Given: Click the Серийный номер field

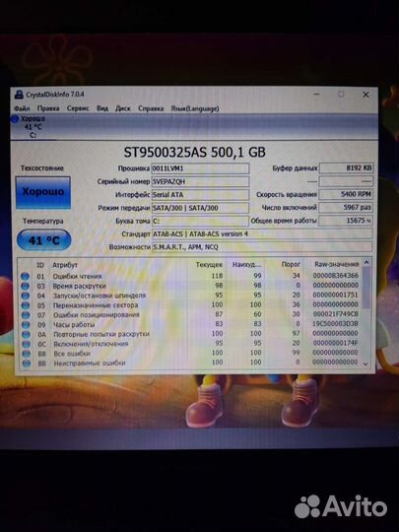Looking at the screenshot, I should [x=200, y=181].
